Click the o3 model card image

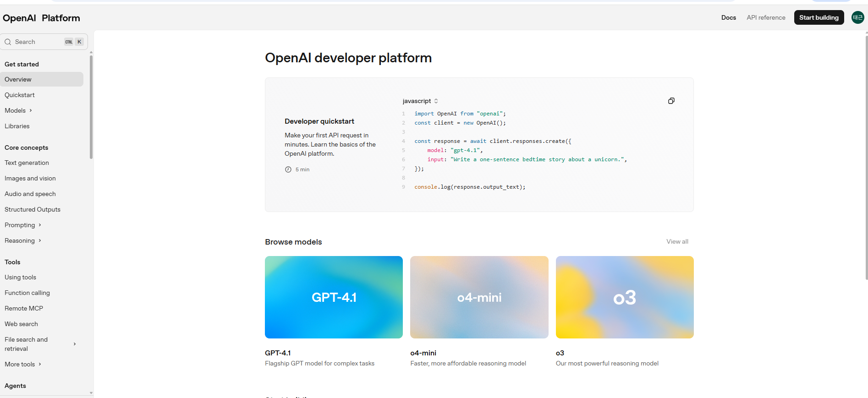[x=625, y=297]
